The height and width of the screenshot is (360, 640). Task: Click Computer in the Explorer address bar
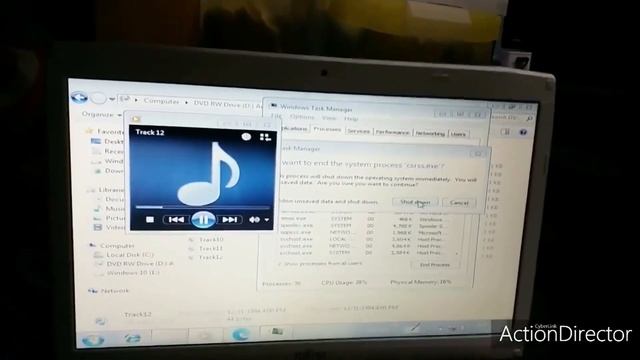(x=161, y=101)
